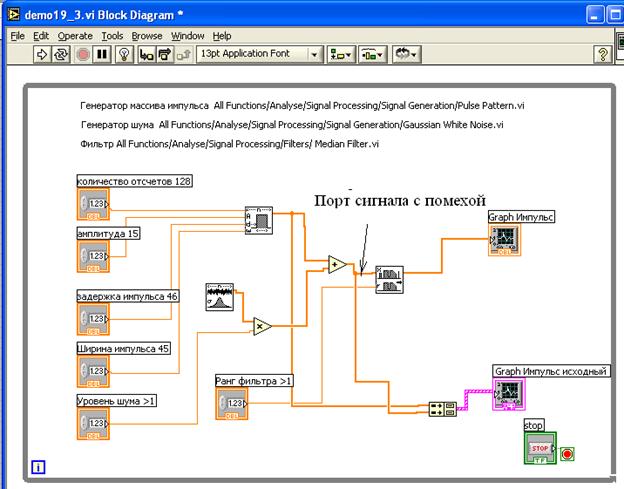Viewport: 624px width, 489px height.
Task: Select the Pulse Pattern VI node
Action: click(x=259, y=220)
